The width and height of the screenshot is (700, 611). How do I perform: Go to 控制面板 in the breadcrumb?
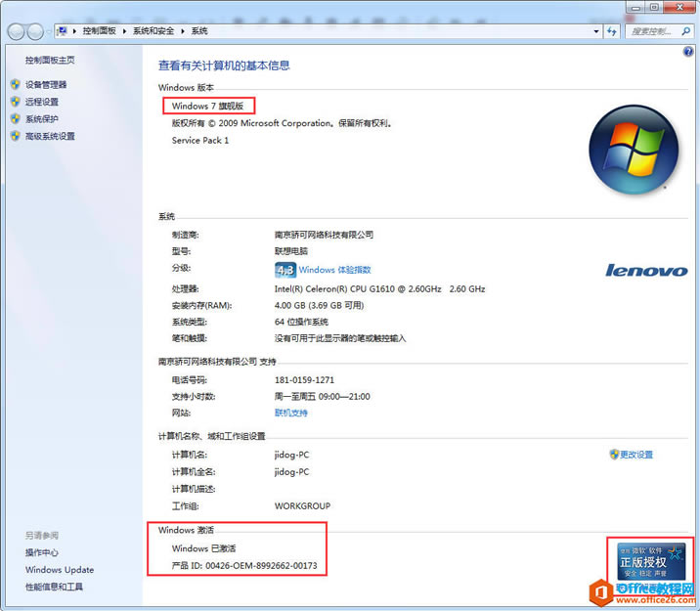point(99,31)
